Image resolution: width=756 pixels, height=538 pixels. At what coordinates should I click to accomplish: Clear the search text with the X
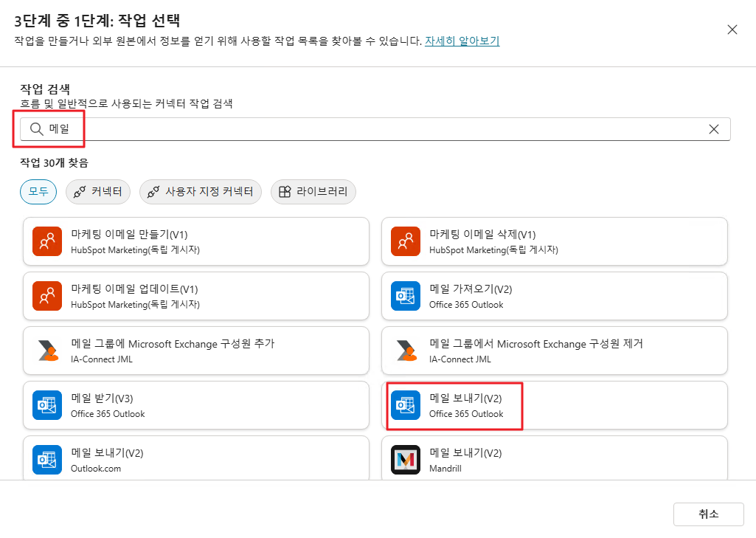[x=713, y=129]
